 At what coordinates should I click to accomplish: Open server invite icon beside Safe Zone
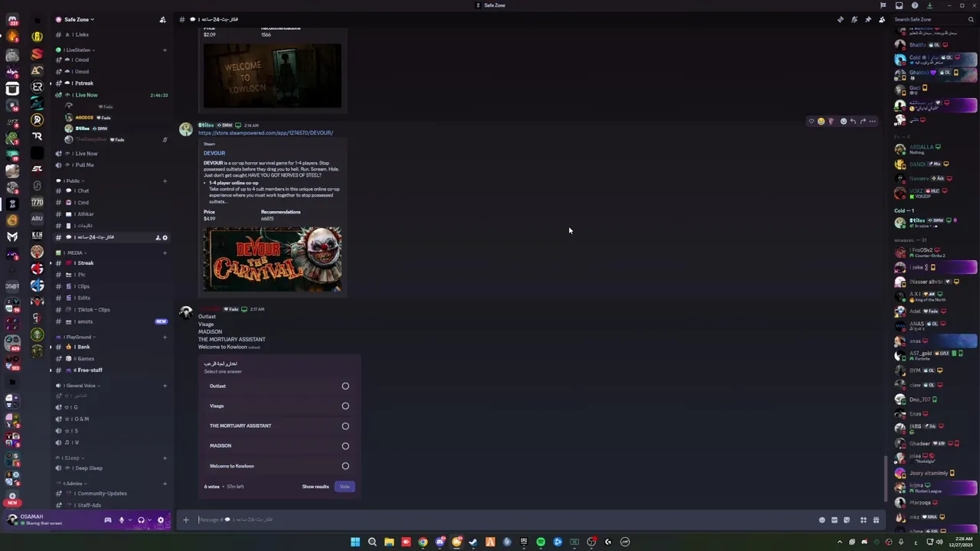click(162, 19)
